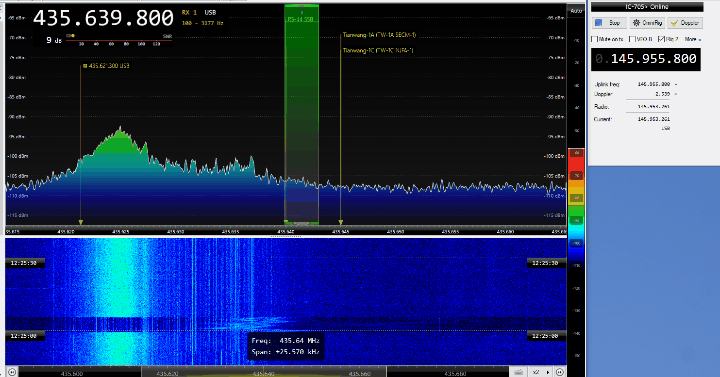Viewport: 720px width, 377px height.
Task: Click the Auto level button above color scale
Action: [x=576, y=11]
